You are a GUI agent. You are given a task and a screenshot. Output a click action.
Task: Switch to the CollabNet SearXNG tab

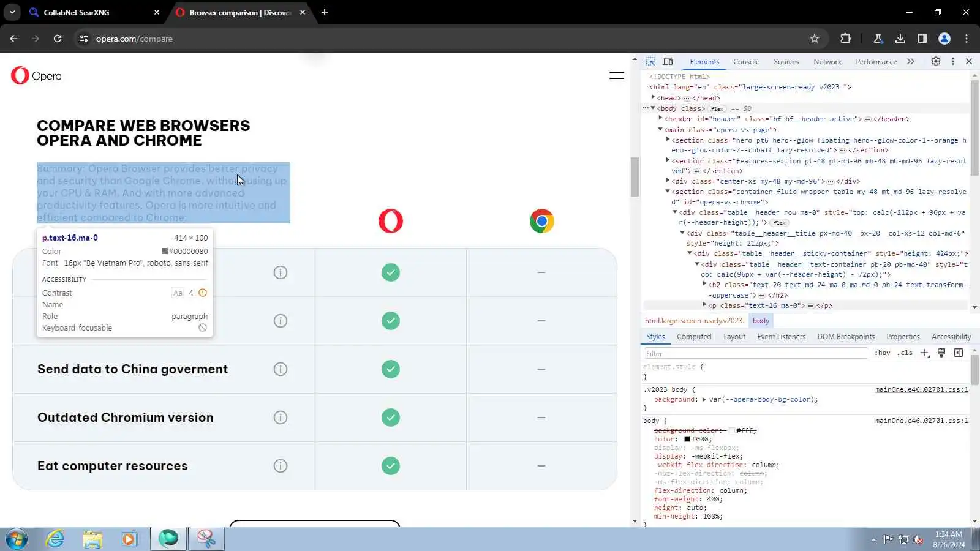tap(95, 12)
